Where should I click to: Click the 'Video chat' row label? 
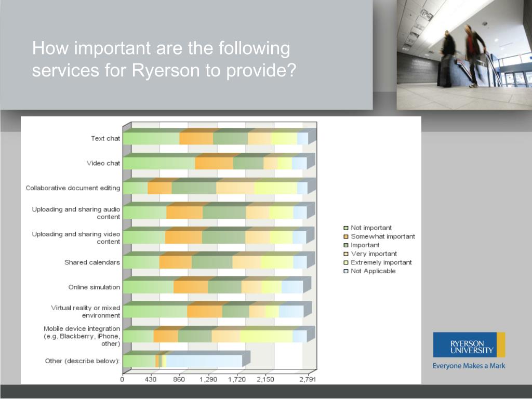tap(103, 163)
